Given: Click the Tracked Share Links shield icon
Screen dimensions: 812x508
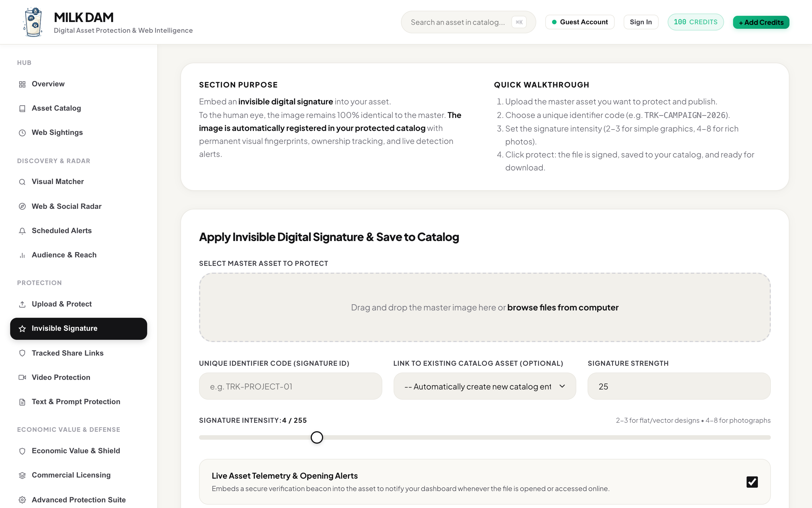Looking at the screenshot, I should [22, 353].
